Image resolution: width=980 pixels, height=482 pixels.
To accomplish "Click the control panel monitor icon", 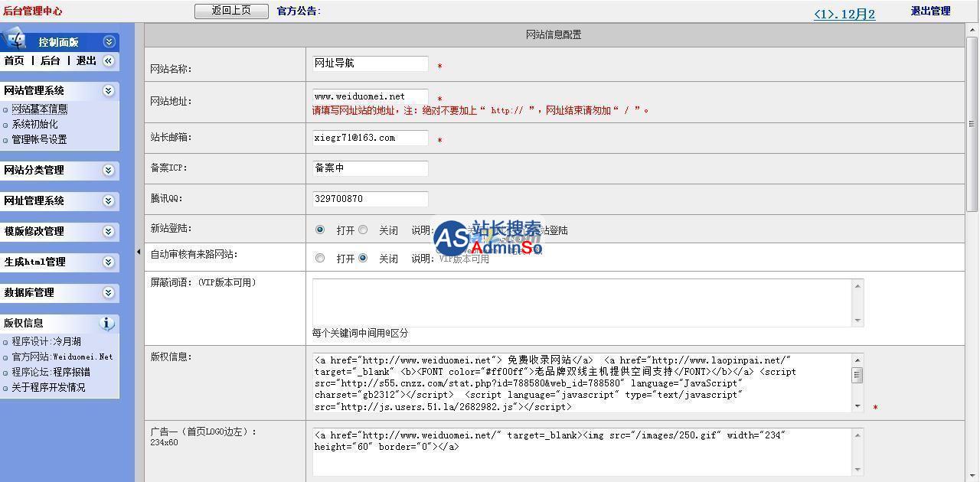I will (x=15, y=39).
